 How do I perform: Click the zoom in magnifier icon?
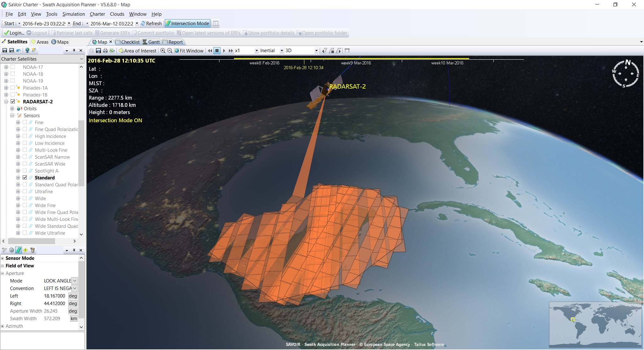tap(163, 51)
